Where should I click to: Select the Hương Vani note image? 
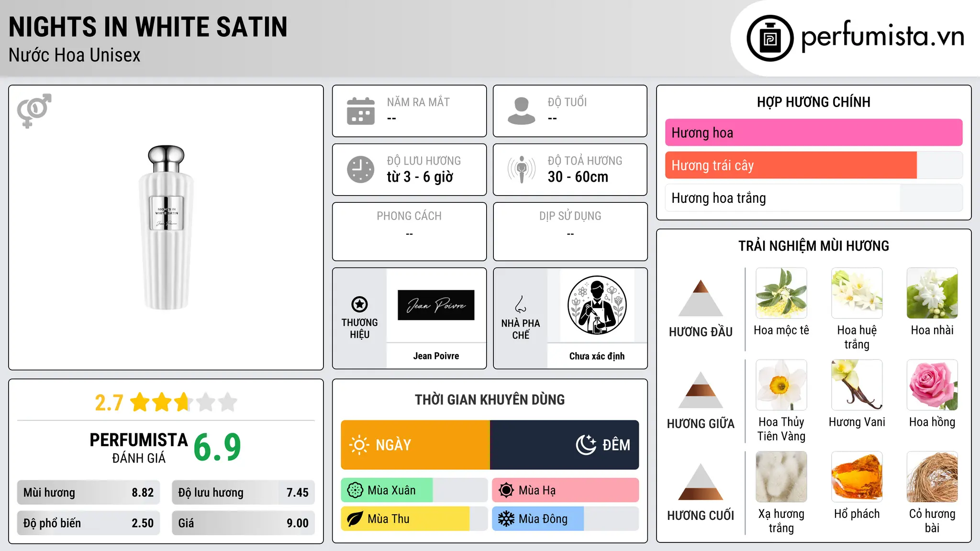click(857, 385)
